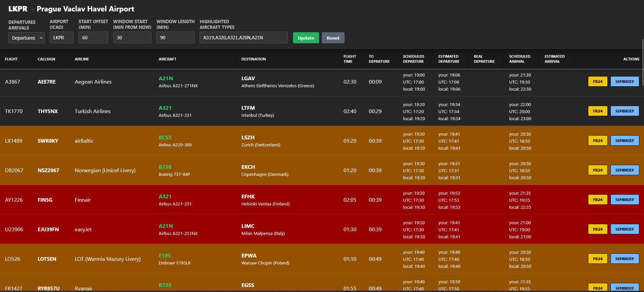
Task: Click the ESTIMATED DEPARTURE column header
Action: click(x=449, y=59)
